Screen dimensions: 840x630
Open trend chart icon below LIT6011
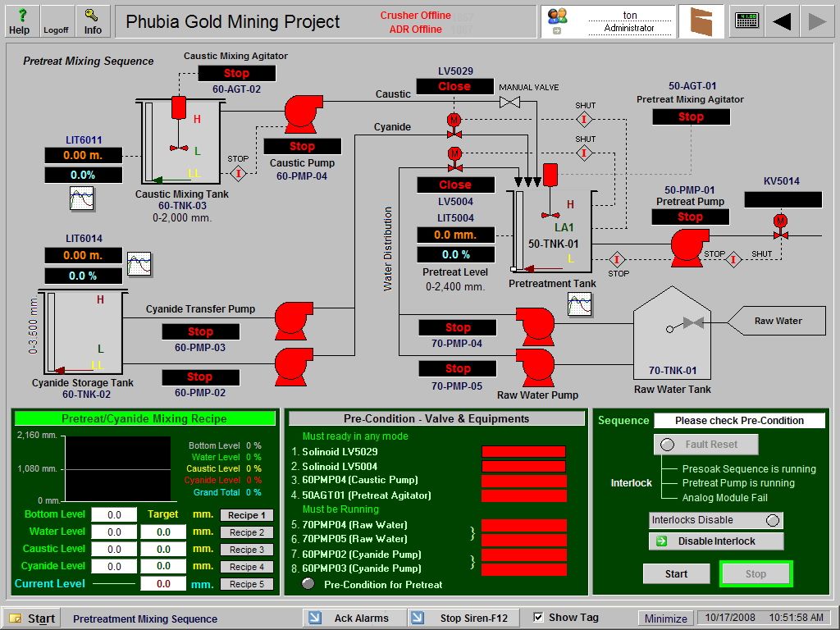tap(83, 199)
